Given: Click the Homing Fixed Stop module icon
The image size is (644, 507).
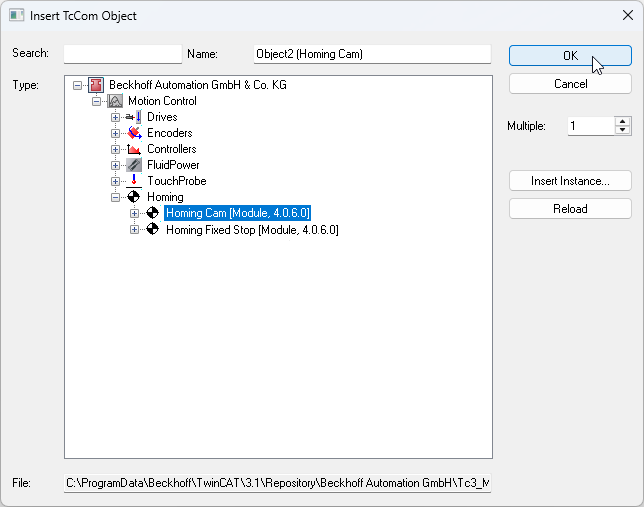Looking at the screenshot, I should (x=152, y=229).
